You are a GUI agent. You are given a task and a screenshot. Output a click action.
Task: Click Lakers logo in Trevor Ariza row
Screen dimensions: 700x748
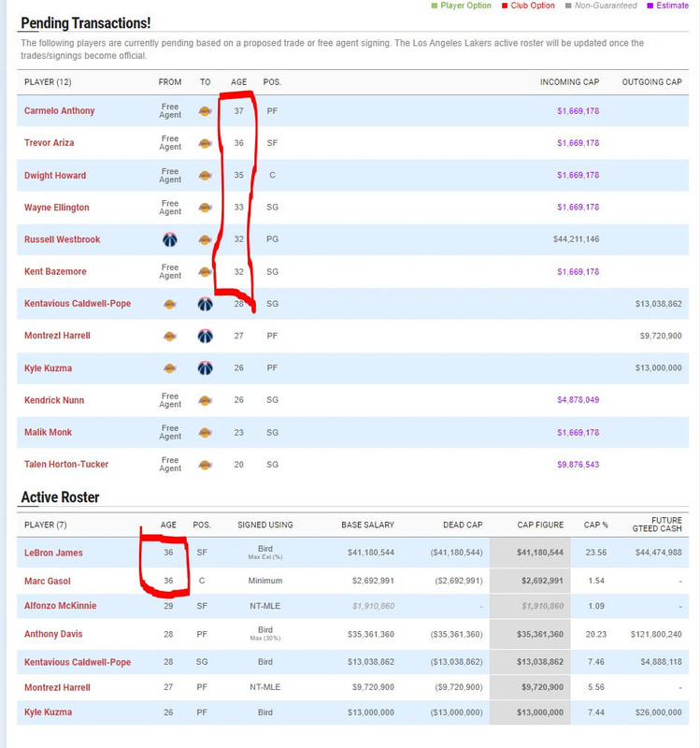click(x=205, y=143)
